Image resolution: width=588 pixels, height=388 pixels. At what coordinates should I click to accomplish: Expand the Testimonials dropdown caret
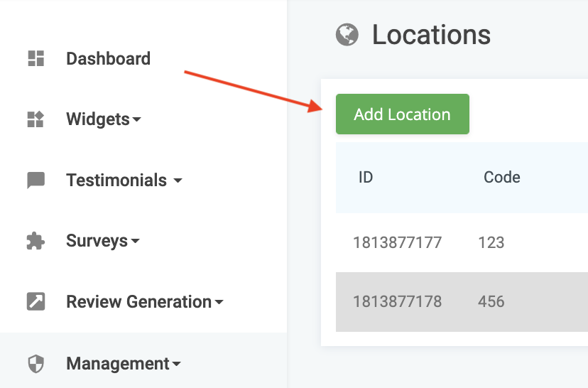tap(178, 180)
